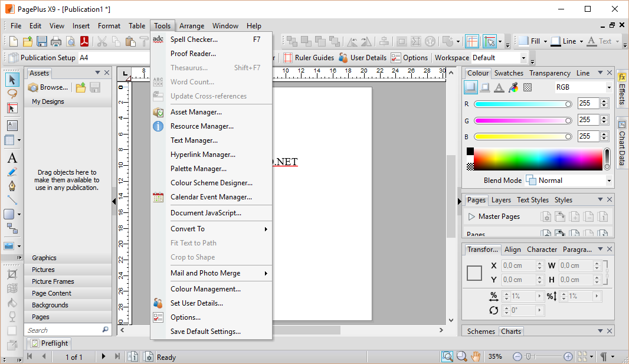The image size is (629, 364).
Task: Select the Fill colour icon in Colour tab
Action: [470, 87]
